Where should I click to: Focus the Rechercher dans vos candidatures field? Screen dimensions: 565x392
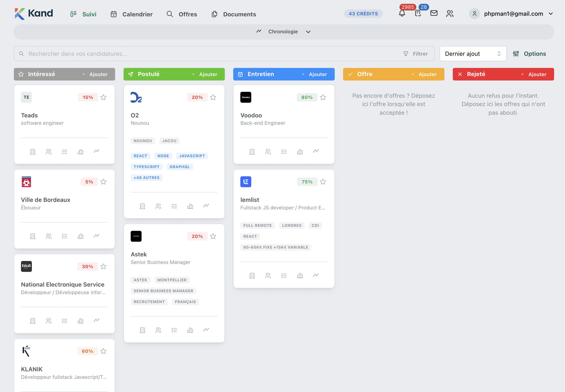(x=209, y=53)
